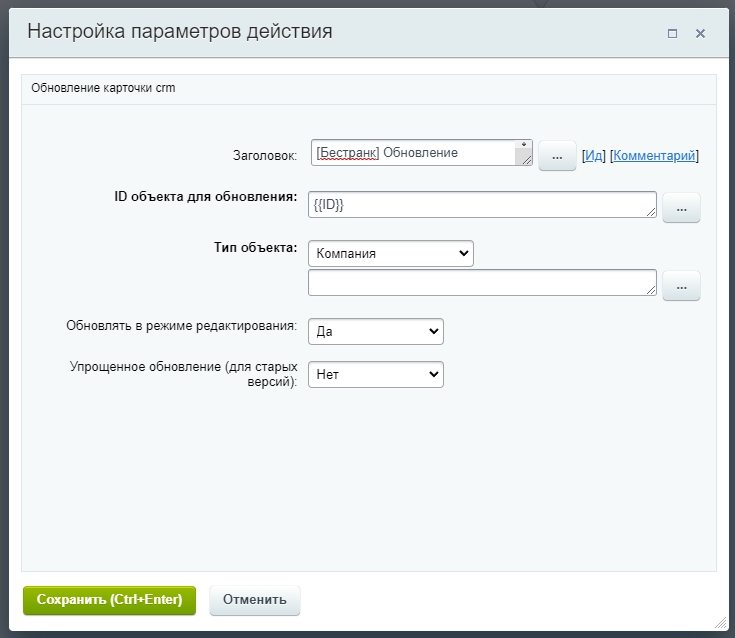
Task: Expand the Тип объекта dropdown showing Компания
Action: [x=390, y=254]
